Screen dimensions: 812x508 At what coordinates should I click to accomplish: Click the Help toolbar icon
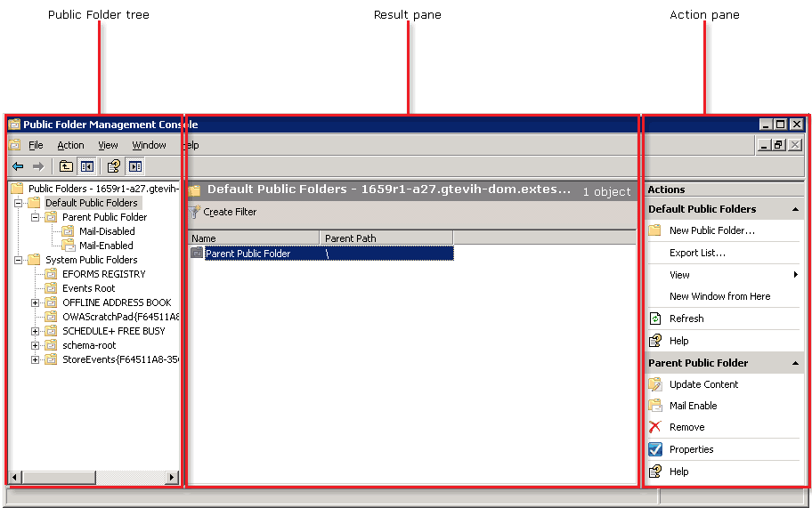[x=114, y=166]
